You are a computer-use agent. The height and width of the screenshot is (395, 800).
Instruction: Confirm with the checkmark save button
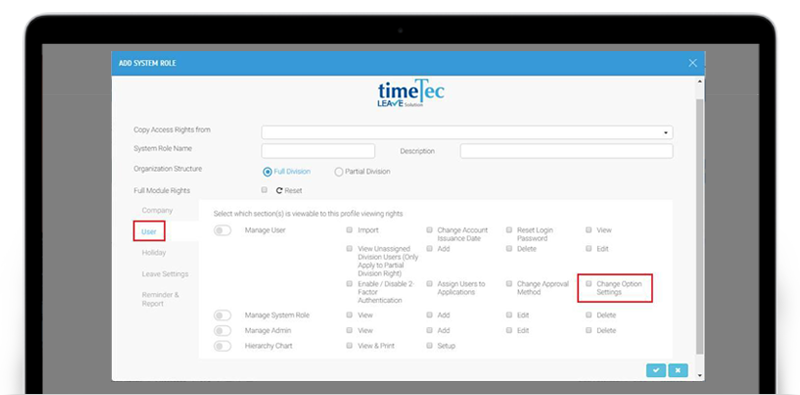pyautogui.click(x=656, y=370)
